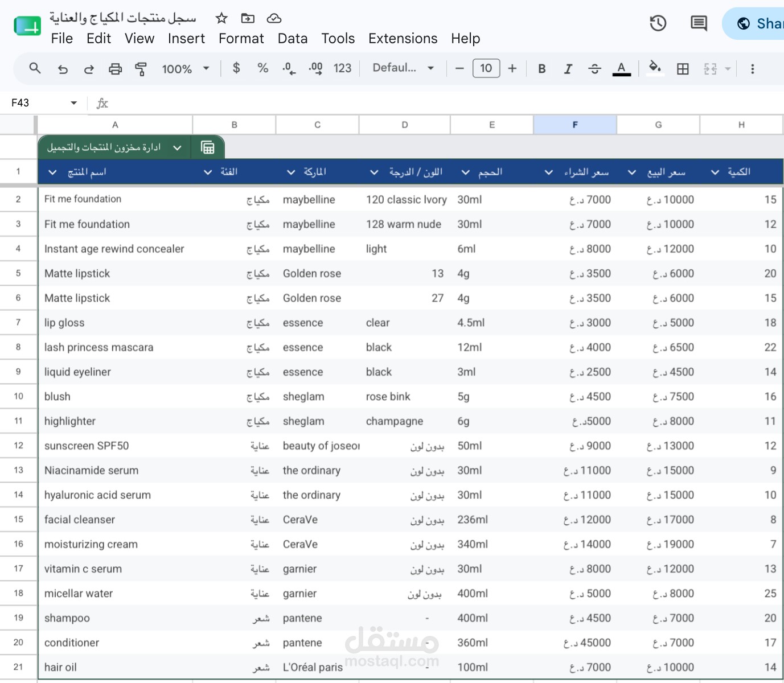
Task: Click the undo arrow
Action: 63,69
